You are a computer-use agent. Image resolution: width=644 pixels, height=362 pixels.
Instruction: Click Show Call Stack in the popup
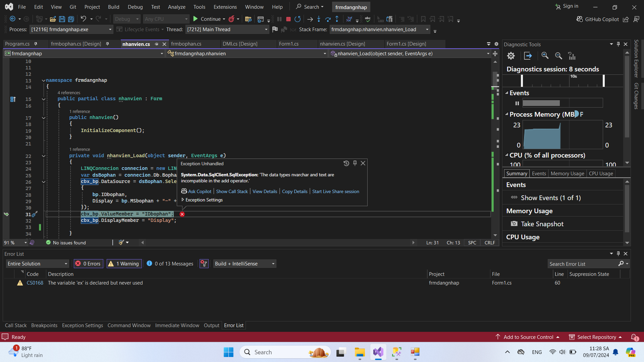[232, 191]
